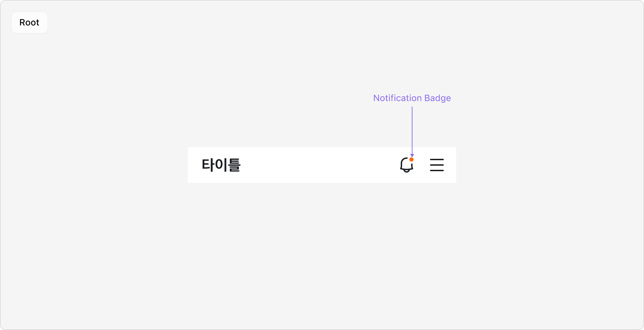Toggle the navigation drawer with the menu icon
This screenshot has height=330, width=644.
pos(437,165)
